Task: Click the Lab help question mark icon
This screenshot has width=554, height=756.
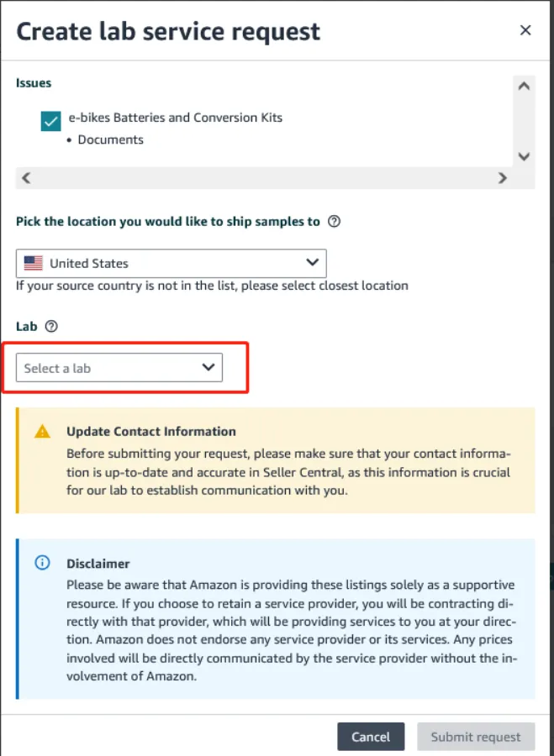Action: [x=50, y=326]
